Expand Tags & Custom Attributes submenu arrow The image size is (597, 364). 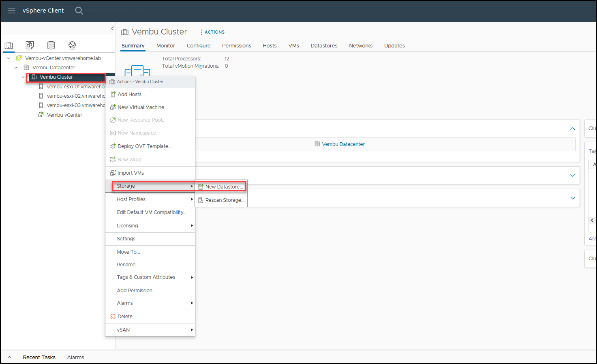point(192,277)
